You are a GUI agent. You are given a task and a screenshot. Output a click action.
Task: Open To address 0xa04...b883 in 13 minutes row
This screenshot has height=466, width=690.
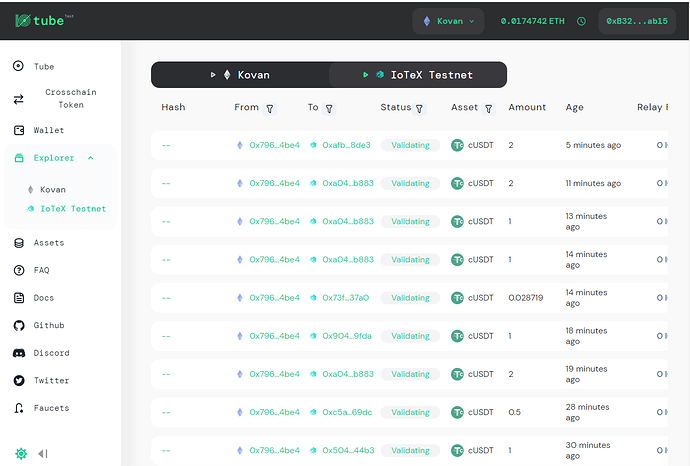click(x=348, y=221)
